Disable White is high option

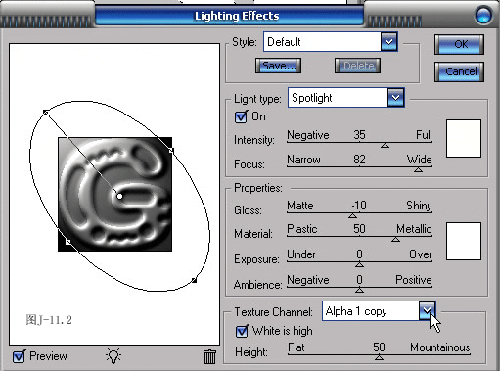pos(242,331)
